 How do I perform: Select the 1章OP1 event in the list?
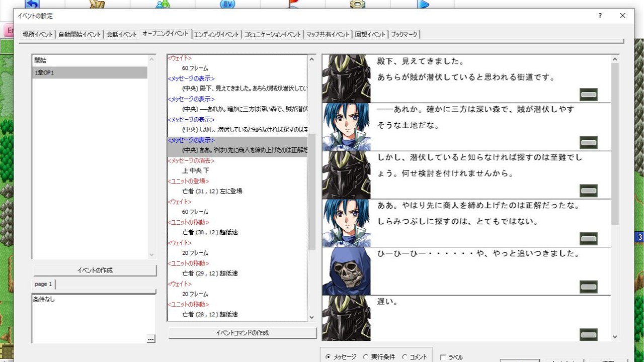point(90,73)
